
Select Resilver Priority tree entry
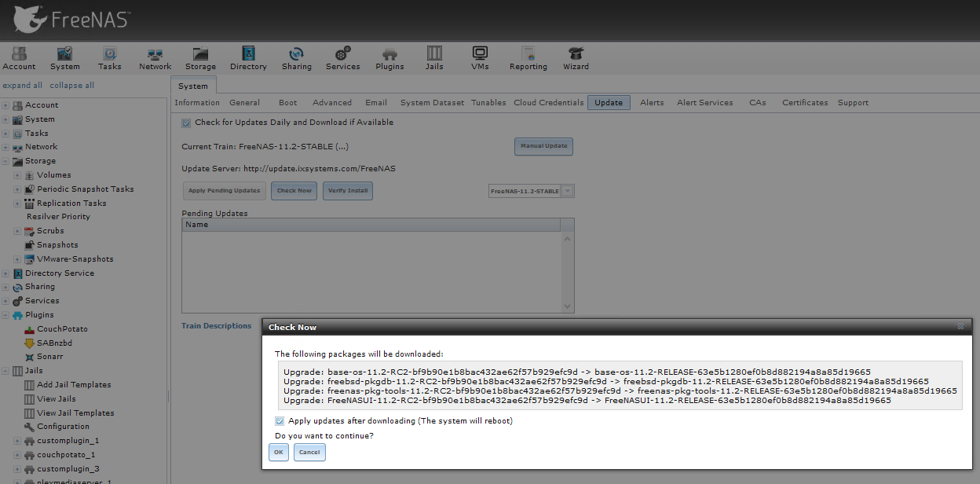tap(58, 217)
